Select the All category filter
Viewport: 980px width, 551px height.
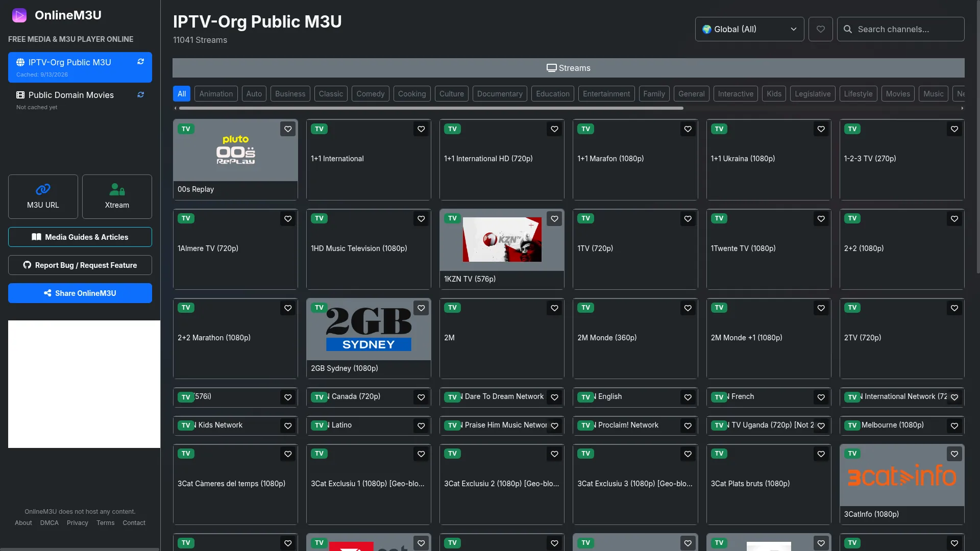182,94
